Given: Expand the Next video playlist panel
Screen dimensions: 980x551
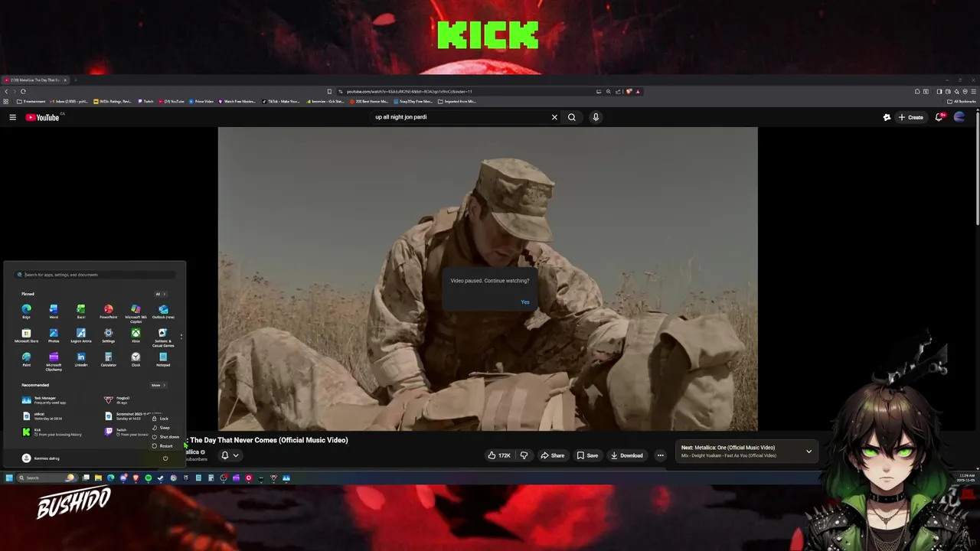Looking at the screenshot, I should coord(808,452).
